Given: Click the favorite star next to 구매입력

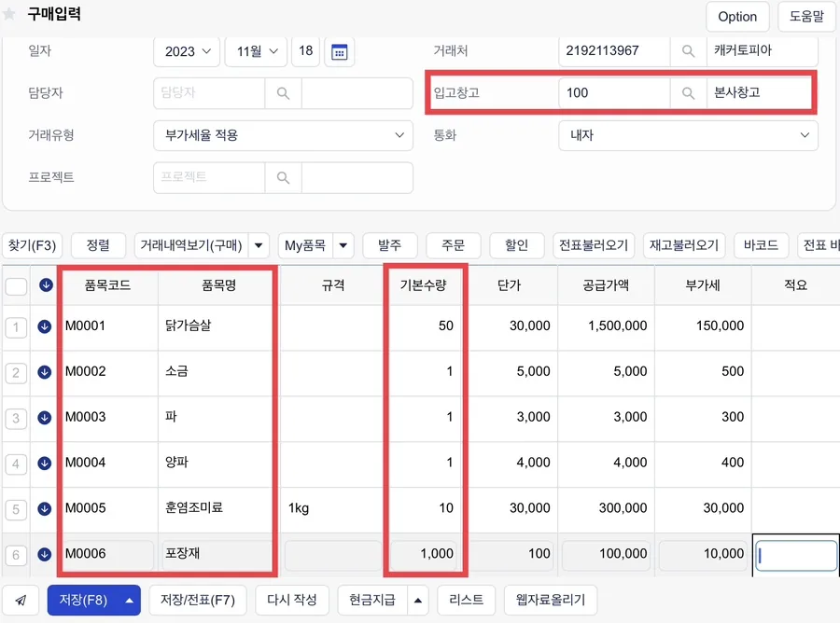Looking at the screenshot, I should pos(9,14).
